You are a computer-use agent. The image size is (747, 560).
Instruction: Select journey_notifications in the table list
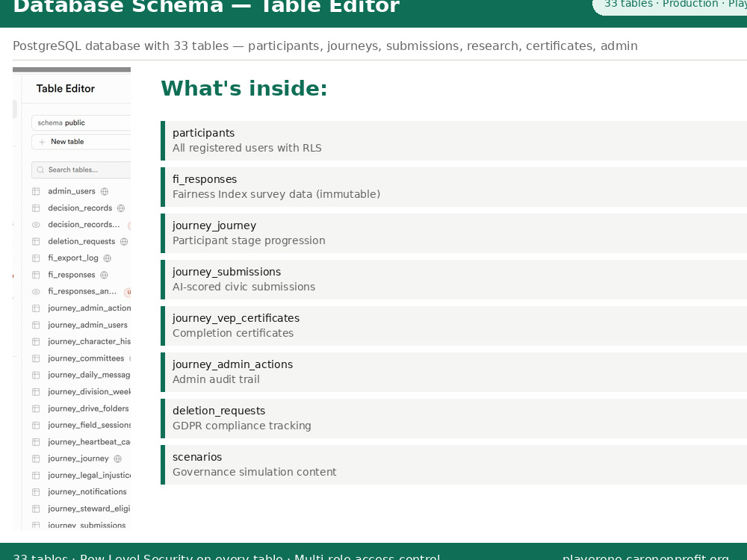87,492
